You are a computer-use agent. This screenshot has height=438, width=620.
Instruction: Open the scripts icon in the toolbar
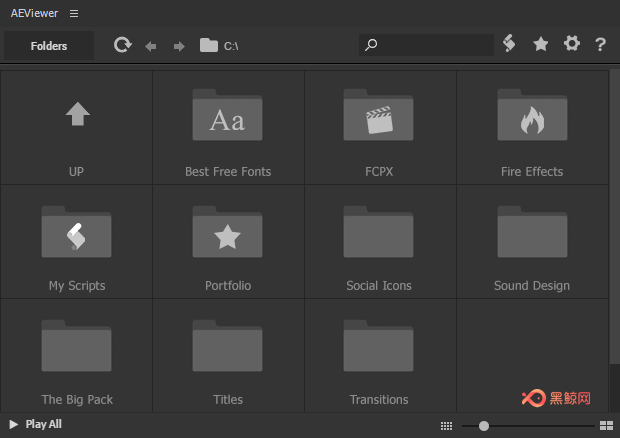click(509, 43)
